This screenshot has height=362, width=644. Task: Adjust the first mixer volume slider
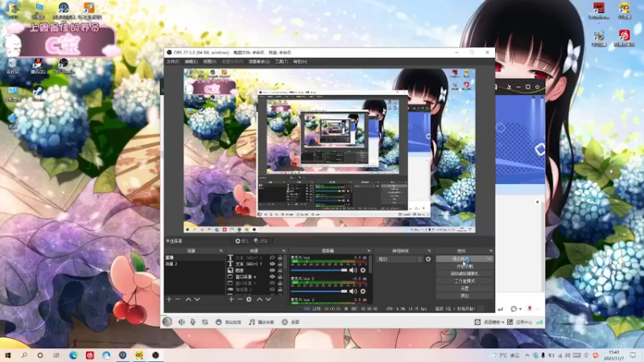[319, 270]
